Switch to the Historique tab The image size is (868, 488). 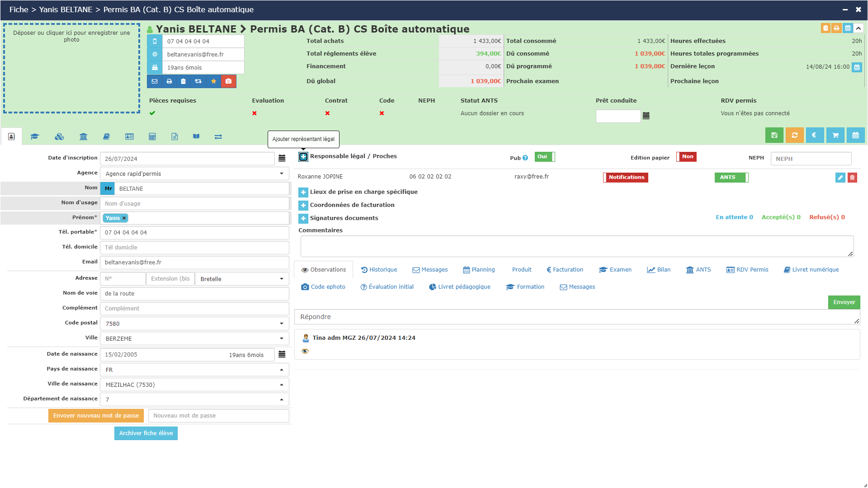click(x=379, y=270)
